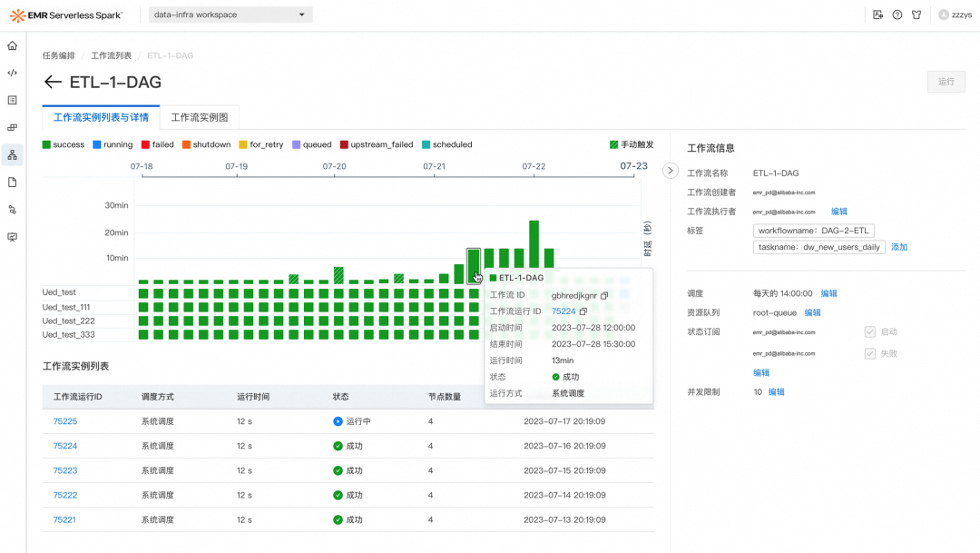
Task: Open the linked nodes sidebar icon
Action: click(12, 210)
